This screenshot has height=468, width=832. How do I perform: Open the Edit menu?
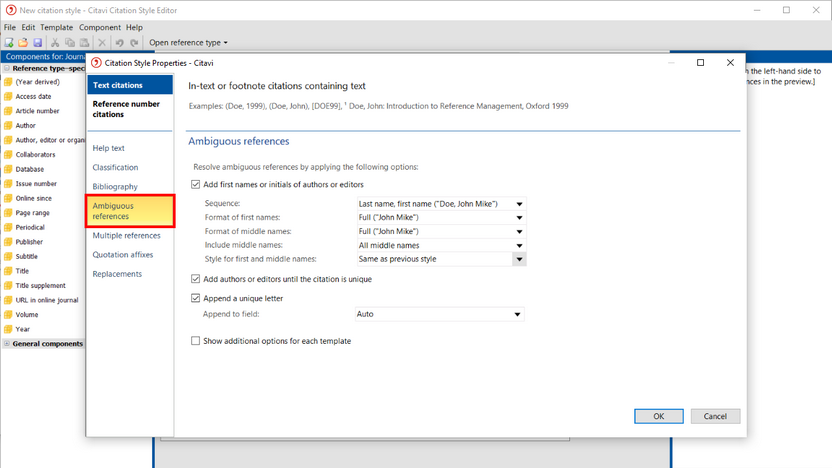click(x=28, y=27)
